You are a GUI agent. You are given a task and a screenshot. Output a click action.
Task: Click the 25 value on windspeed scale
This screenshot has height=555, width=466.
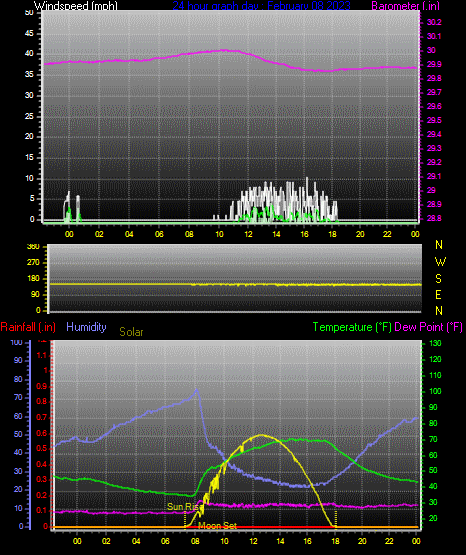(29, 116)
